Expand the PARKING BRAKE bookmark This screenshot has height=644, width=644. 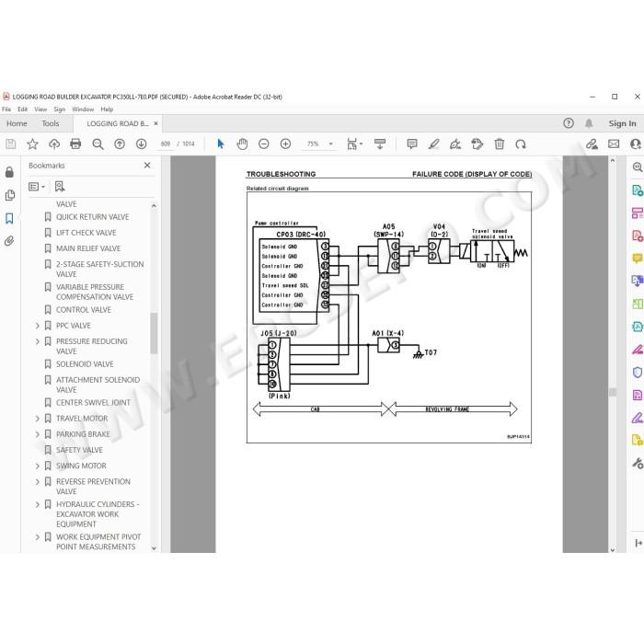pyautogui.click(x=38, y=434)
